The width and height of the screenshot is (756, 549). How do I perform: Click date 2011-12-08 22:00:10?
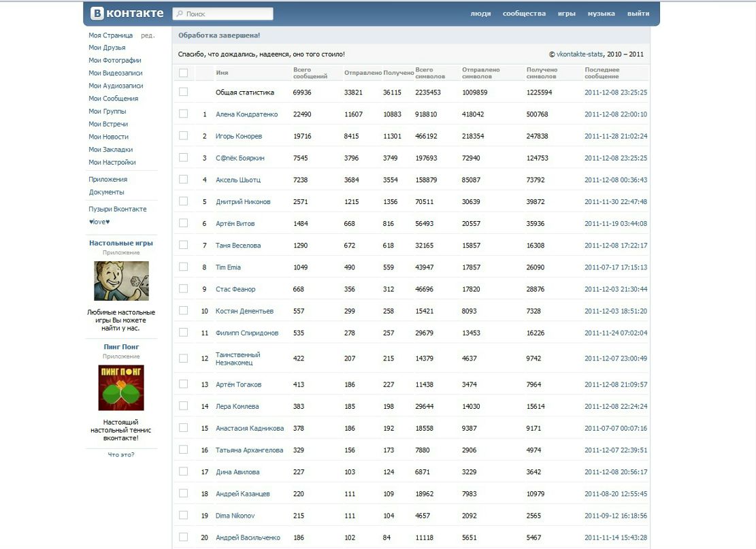coord(616,114)
